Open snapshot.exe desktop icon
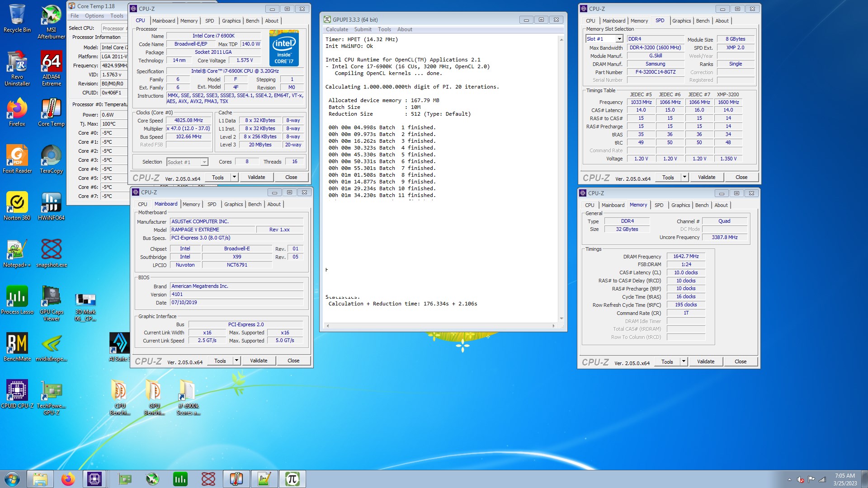868x488 pixels. pyautogui.click(x=51, y=253)
